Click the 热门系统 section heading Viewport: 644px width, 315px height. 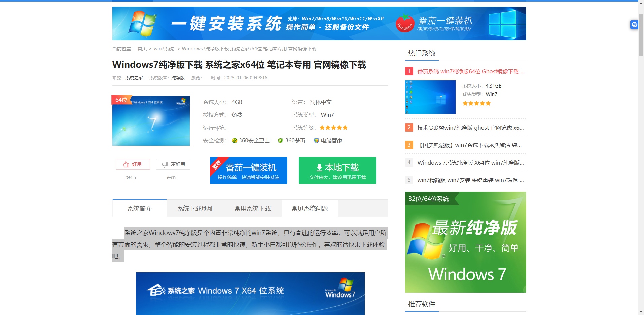[422, 53]
